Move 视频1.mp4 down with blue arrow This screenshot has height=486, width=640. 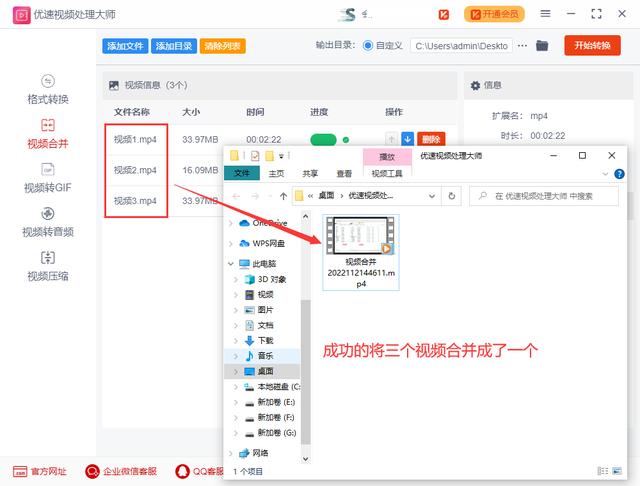click(x=407, y=139)
